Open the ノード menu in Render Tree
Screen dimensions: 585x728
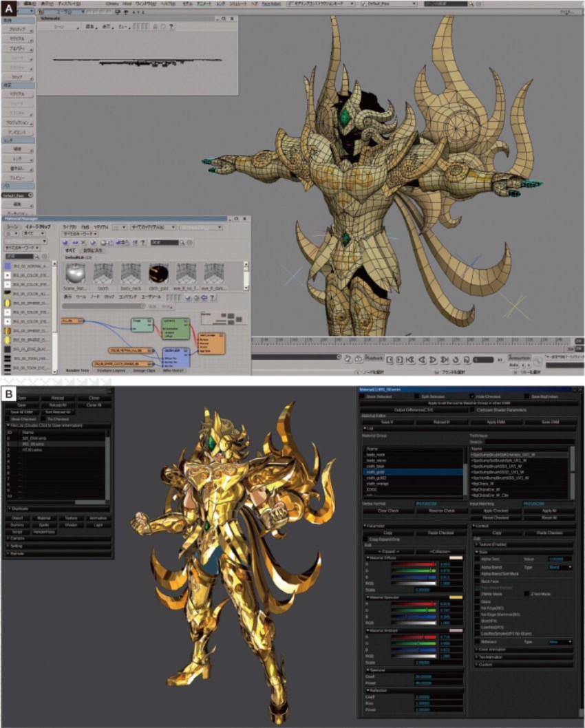pos(95,297)
